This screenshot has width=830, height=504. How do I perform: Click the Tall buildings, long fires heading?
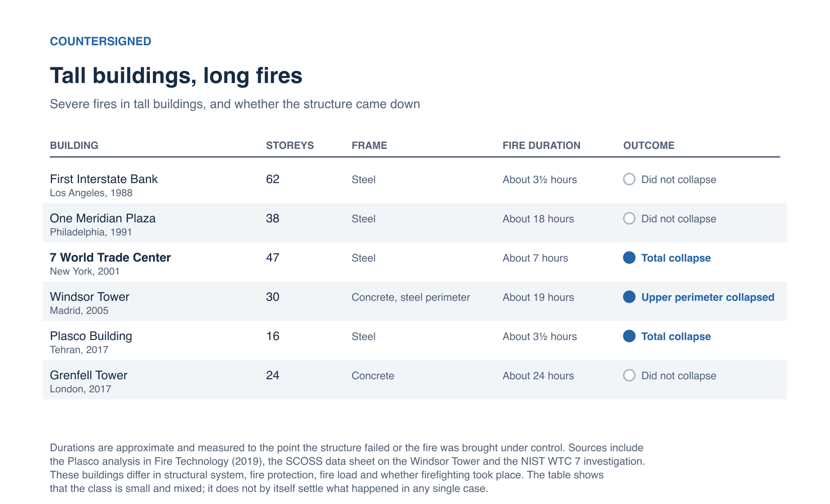tap(176, 76)
